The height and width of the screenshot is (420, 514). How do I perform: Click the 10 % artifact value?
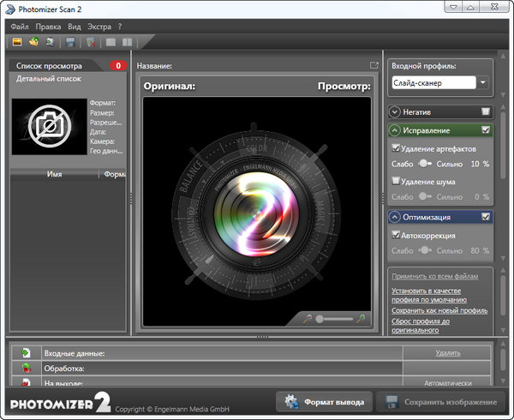click(480, 164)
